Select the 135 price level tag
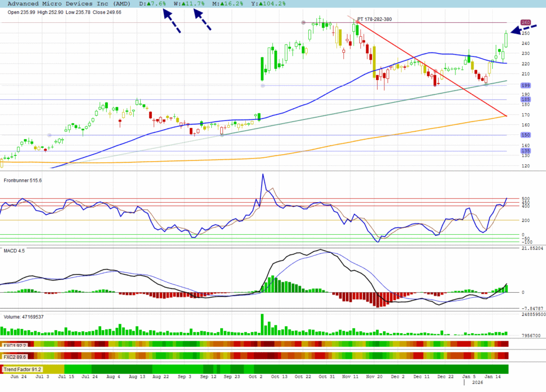 [x=525, y=151]
